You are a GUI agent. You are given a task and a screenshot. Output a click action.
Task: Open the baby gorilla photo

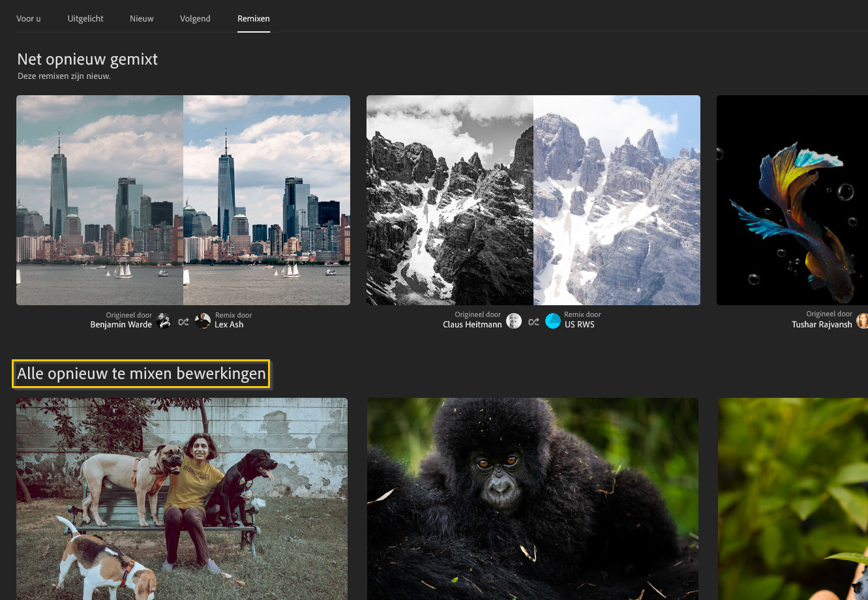coord(533,499)
